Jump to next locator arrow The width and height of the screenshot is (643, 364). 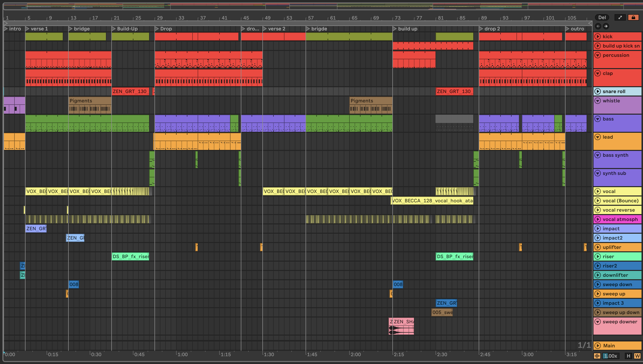point(606,26)
